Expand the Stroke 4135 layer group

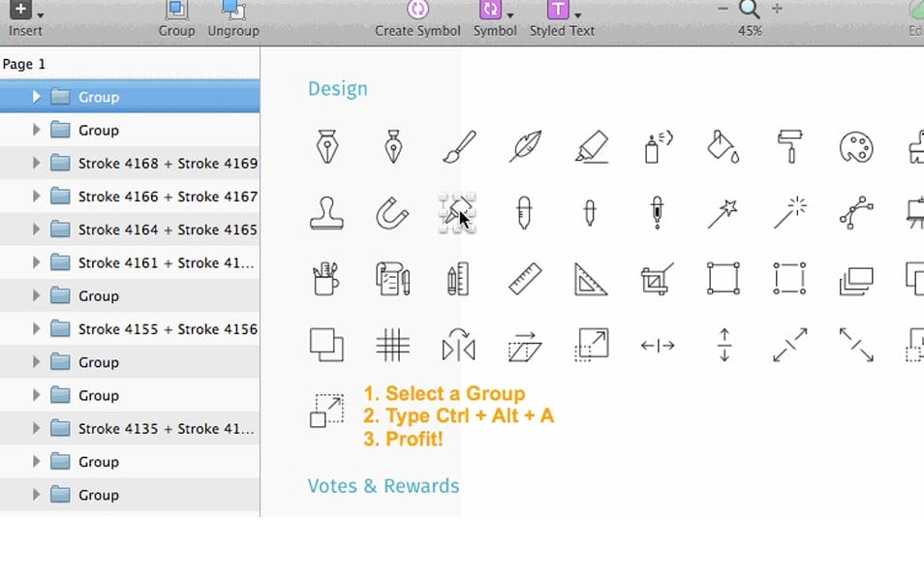[37, 428]
